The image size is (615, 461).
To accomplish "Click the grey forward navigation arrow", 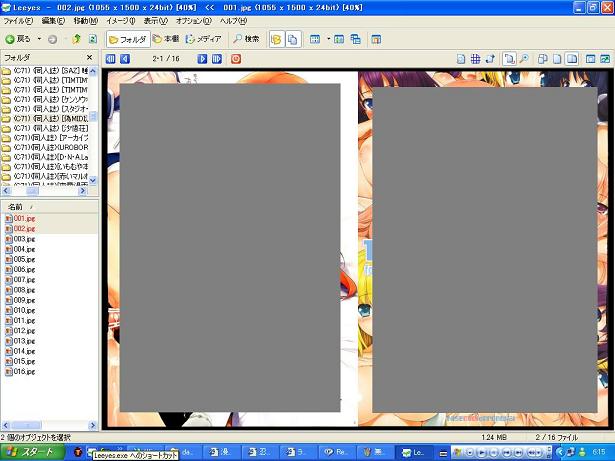I will (53, 39).
